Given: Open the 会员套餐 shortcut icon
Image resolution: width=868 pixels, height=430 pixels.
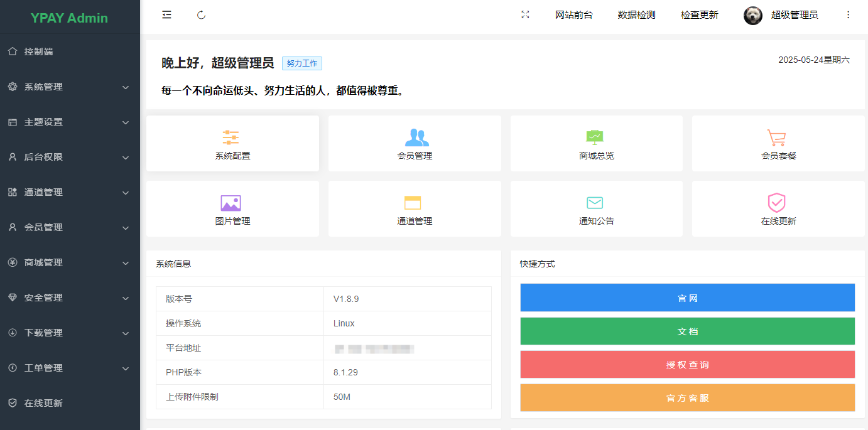Looking at the screenshot, I should coord(777,143).
